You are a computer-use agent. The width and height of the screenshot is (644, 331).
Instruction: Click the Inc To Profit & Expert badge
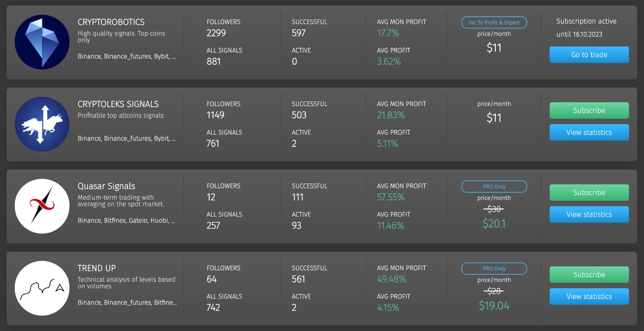[x=494, y=23]
